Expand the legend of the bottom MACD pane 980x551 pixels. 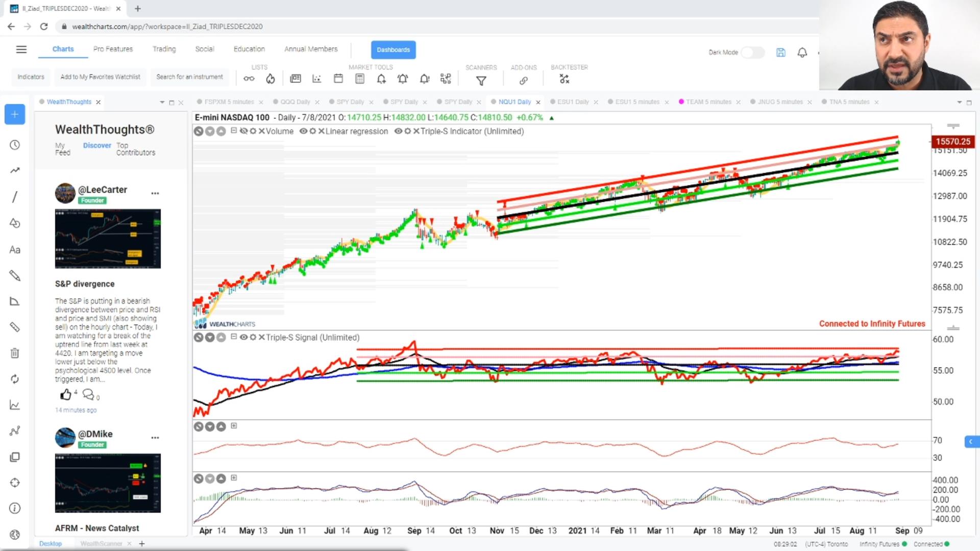click(x=233, y=478)
